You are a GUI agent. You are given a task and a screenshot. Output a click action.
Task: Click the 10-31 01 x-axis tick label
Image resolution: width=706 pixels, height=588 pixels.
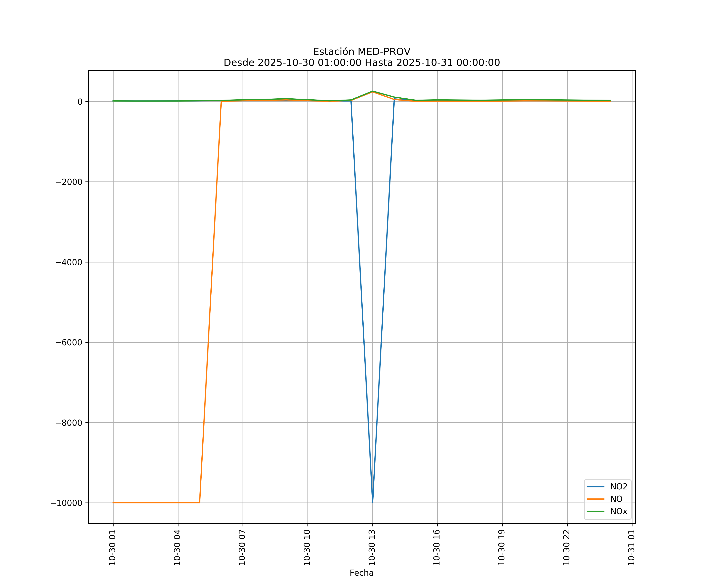631,548
